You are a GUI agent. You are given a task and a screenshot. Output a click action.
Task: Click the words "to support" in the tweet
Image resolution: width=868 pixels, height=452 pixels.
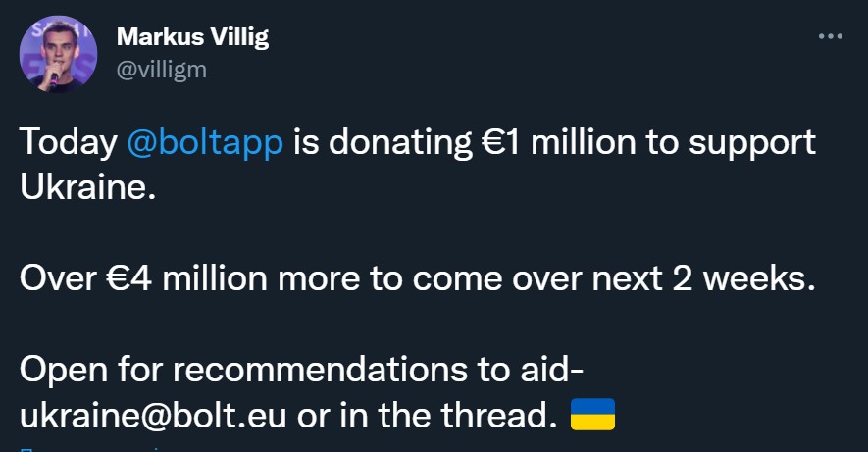731,143
